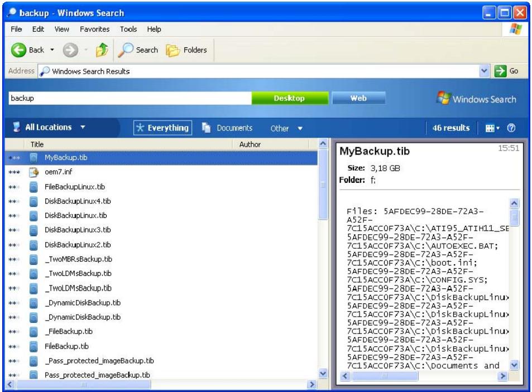Select the DiskBackupLinux4.tib file name
Image resolution: width=532 pixels, height=392 pixels.
tap(78, 201)
